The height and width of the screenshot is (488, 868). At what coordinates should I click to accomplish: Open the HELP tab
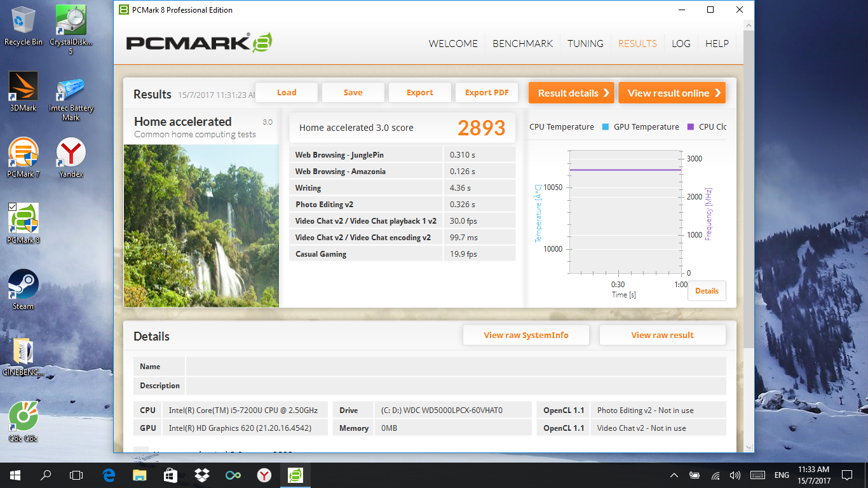point(717,44)
